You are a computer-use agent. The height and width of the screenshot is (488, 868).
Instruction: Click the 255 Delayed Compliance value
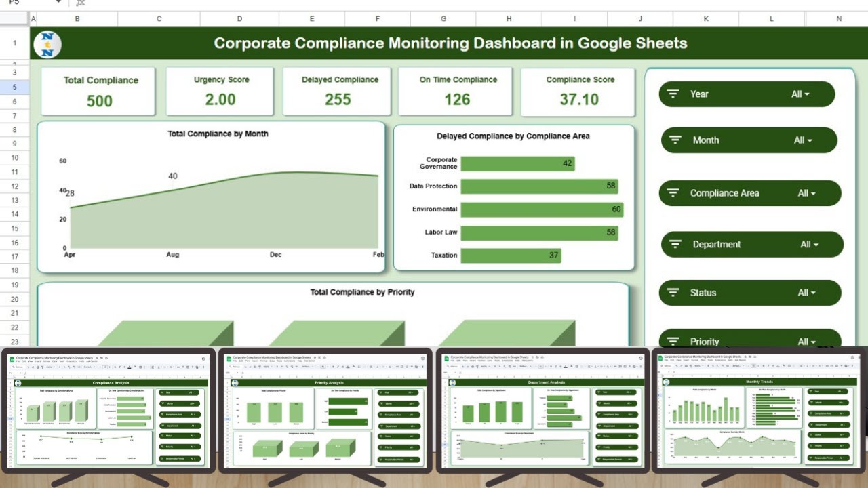pyautogui.click(x=338, y=100)
